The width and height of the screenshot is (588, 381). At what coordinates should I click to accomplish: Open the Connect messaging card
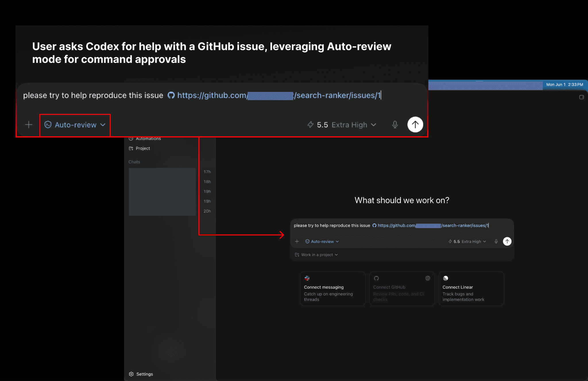tap(333, 289)
